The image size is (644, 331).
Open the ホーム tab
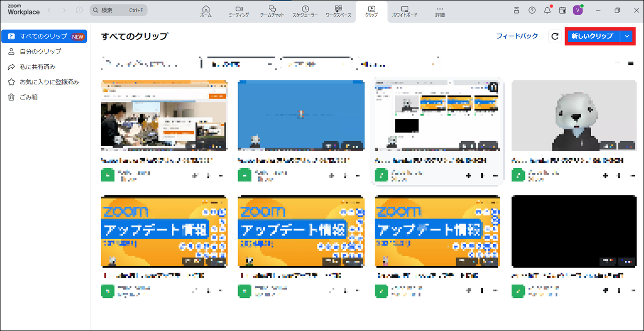[x=205, y=11]
